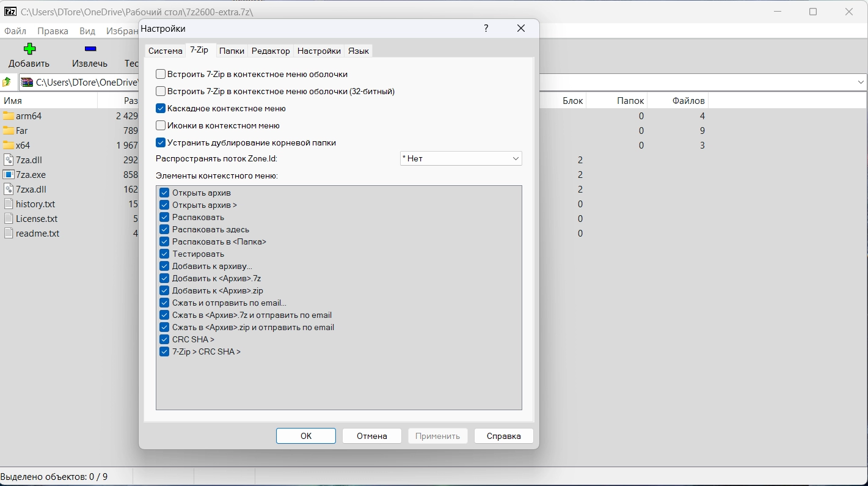Uncheck the standalone CRC SHA > item

[x=164, y=339]
